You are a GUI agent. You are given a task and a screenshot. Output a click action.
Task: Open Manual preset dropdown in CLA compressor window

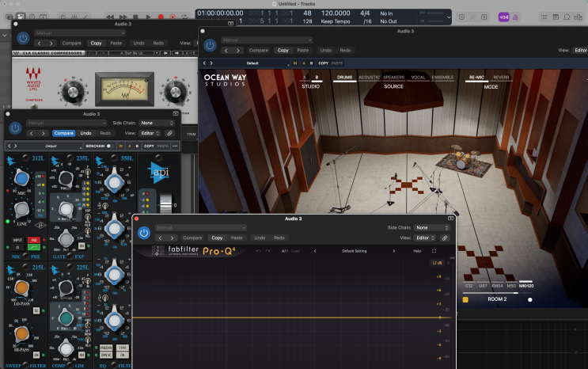(80, 33)
